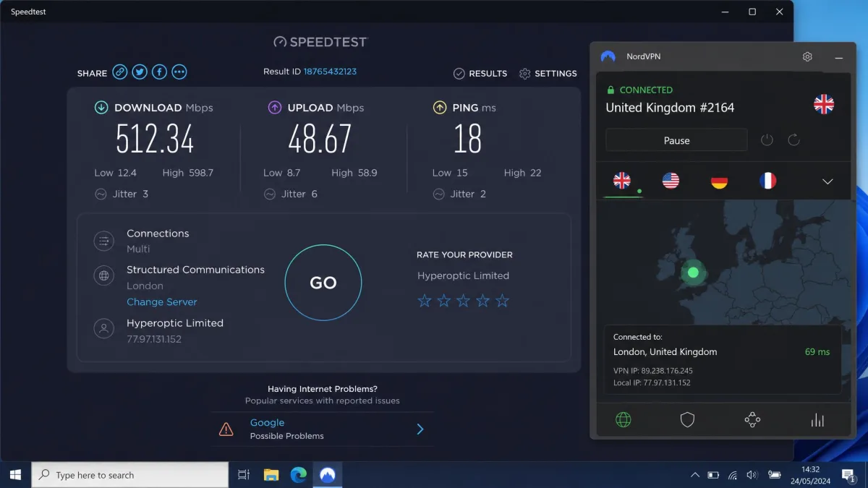Click the taskbar search box
This screenshot has width=868, height=488.
pyautogui.click(x=130, y=475)
